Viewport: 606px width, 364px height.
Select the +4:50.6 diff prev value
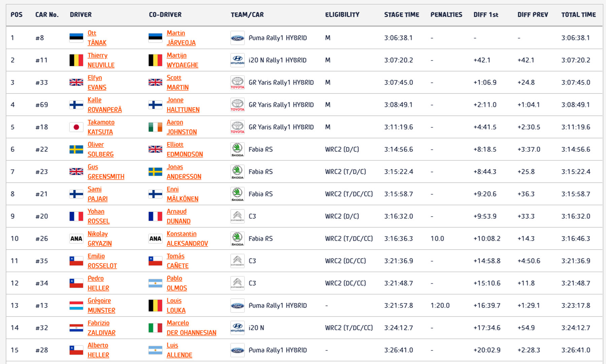tap(529, 261)
